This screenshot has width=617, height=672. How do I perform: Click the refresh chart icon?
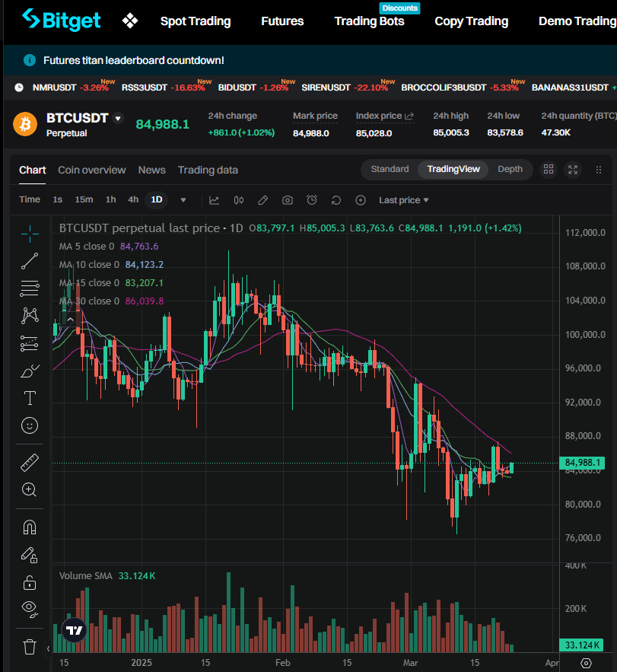click(x=336, y=200)
